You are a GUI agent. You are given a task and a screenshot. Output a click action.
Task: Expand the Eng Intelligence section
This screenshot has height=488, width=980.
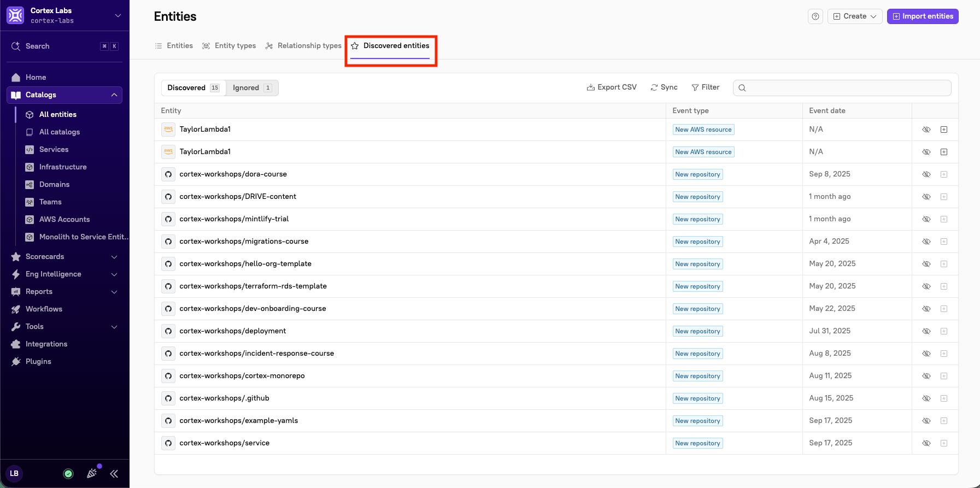(x=114, y=274)
